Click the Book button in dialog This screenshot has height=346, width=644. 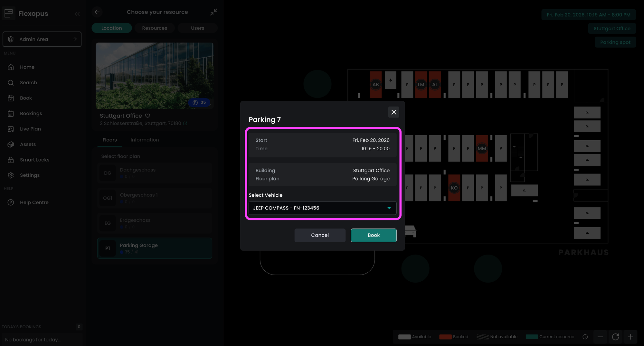(x=374, y=235)
